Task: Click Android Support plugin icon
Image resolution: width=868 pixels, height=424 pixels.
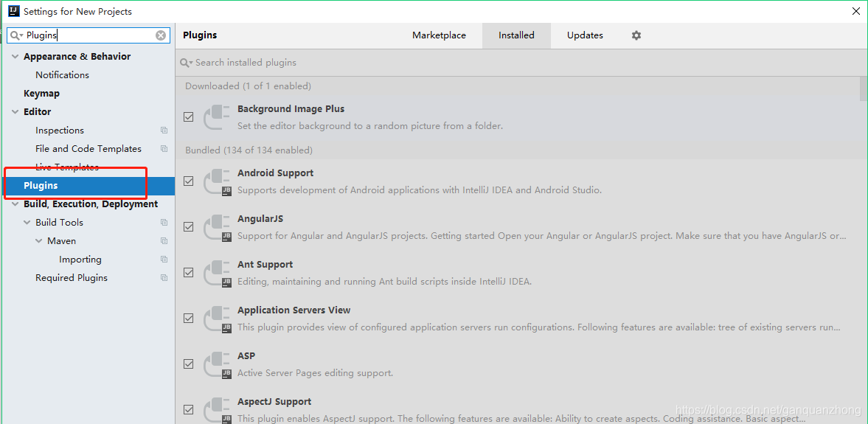Action: (x=217, y=181)
